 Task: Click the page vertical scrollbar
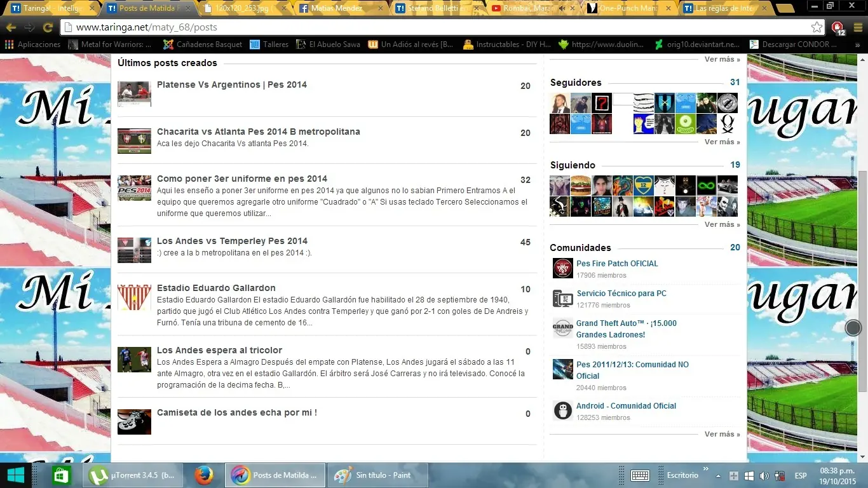pos(862,254)
